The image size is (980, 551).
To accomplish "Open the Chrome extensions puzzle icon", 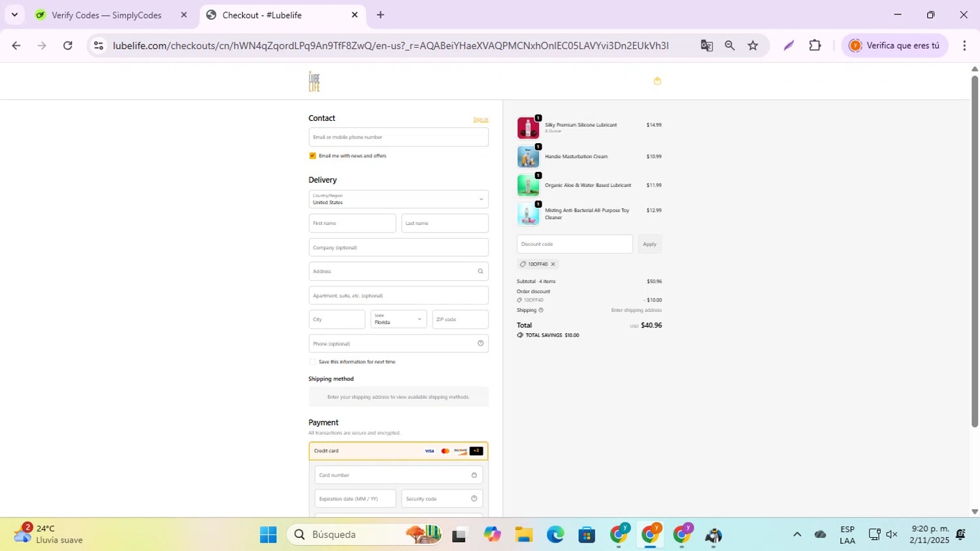I will 815,45.
